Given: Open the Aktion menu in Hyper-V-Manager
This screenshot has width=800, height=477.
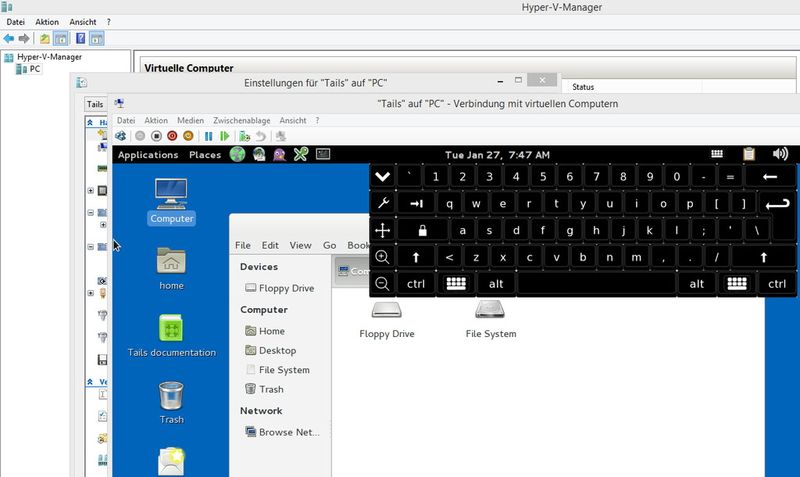Looking at the screenshot, I should [x=47, y=22].
